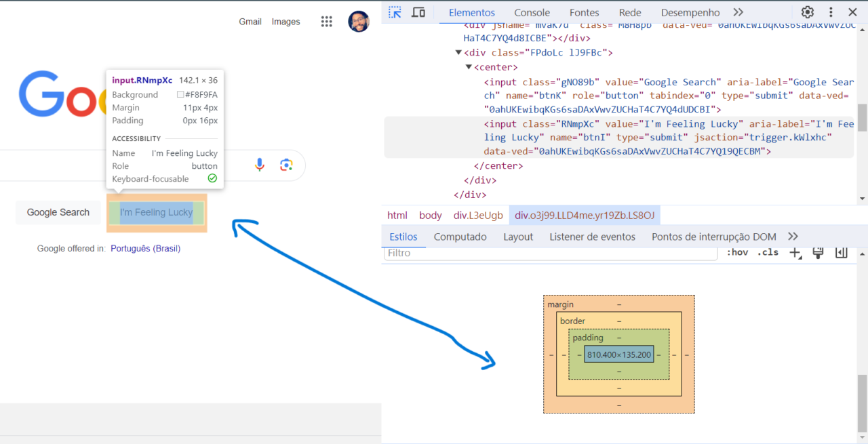The image size is (868, 444).
Task: Activate the inspect element picker tool
Action: tap(394, 12)
